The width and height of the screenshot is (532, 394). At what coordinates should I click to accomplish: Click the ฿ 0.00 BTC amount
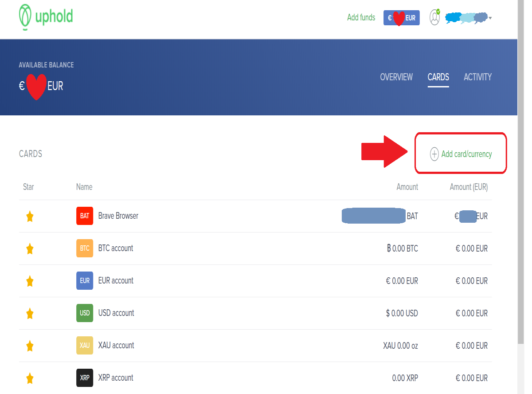pyautogui.click(x=403, y=248)
